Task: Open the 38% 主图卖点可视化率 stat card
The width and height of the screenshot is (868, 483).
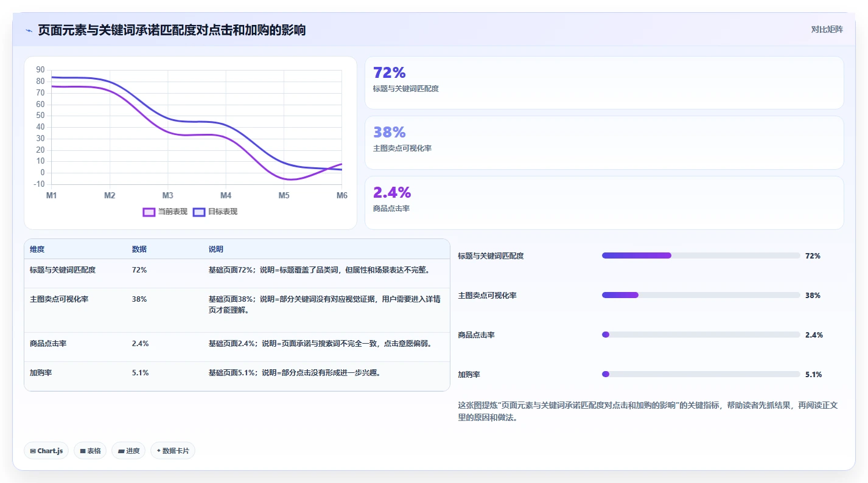Action: (604, 142)
